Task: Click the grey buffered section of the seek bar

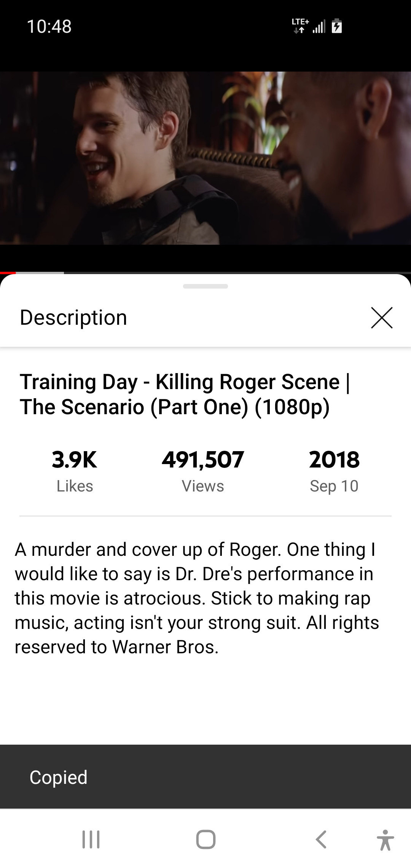Action: [40, 273]
